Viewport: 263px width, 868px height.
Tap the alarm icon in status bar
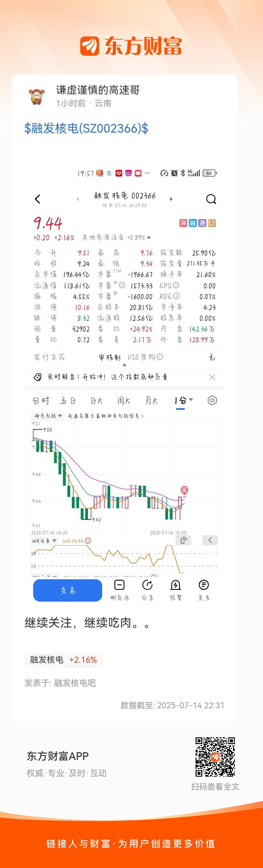coord(174,173)
